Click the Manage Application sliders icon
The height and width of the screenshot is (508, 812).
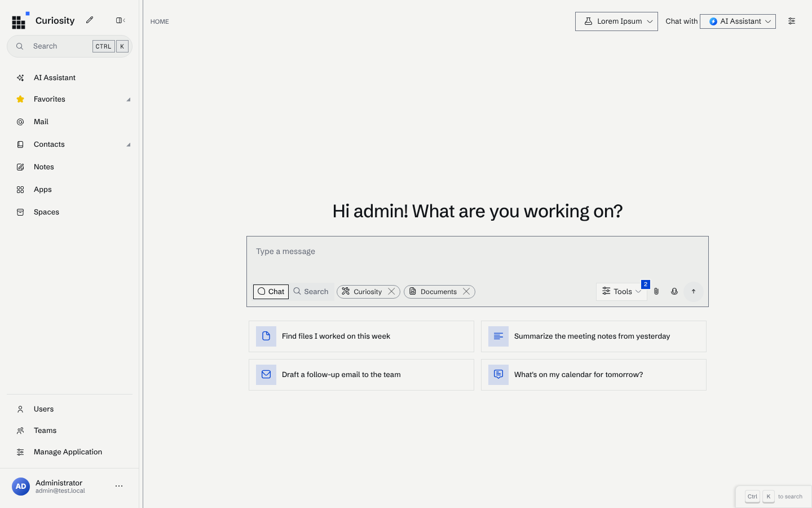coord(20,452)
